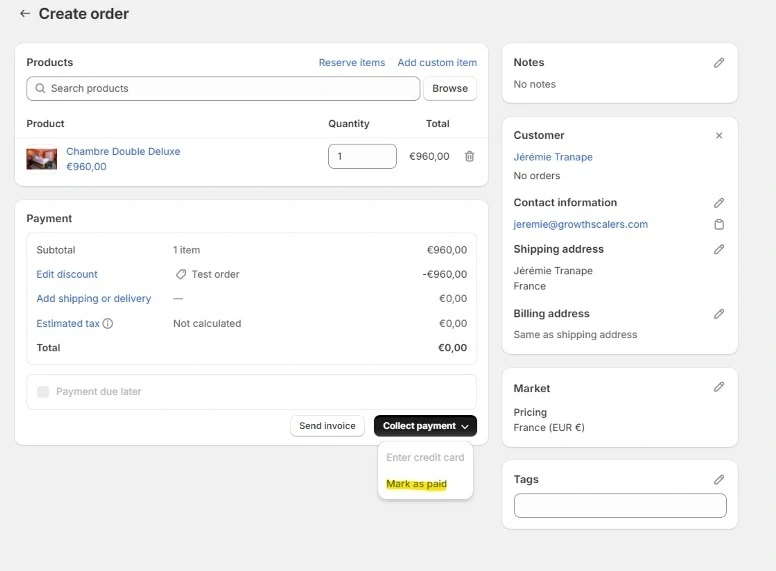This screenshot has width=776, height=571.
Task: Choose Enter credit card menu option
Action: coord(425,457)
